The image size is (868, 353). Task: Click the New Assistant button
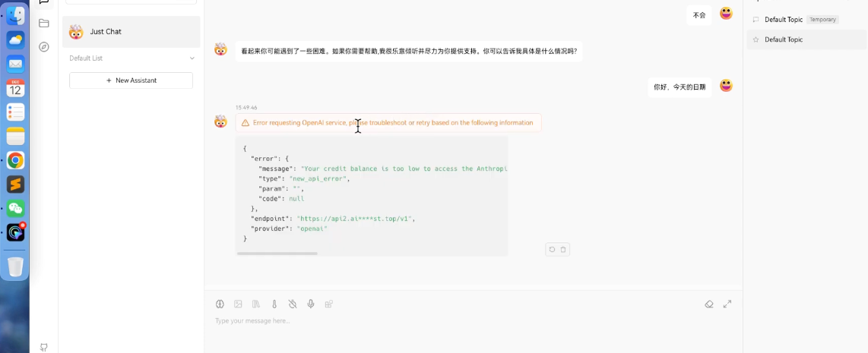click(131, 80)
